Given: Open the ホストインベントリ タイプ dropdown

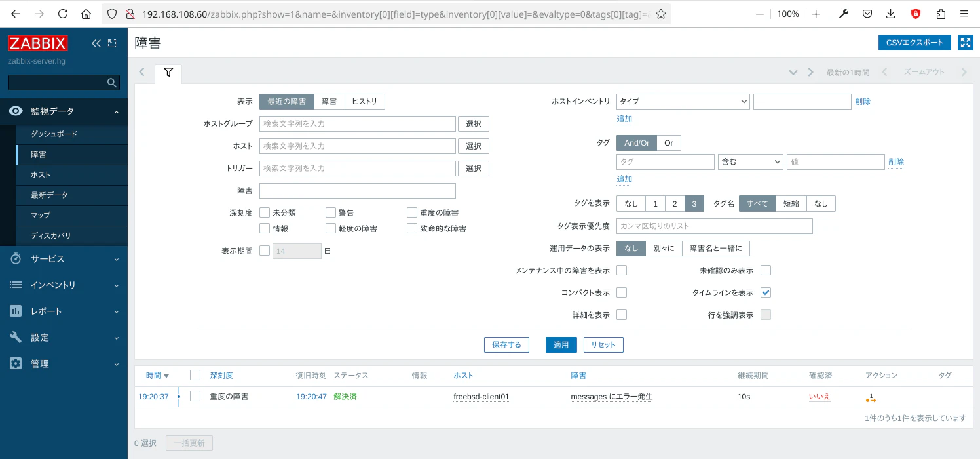Looking at the screenshot, I should [x=683, y=102].
